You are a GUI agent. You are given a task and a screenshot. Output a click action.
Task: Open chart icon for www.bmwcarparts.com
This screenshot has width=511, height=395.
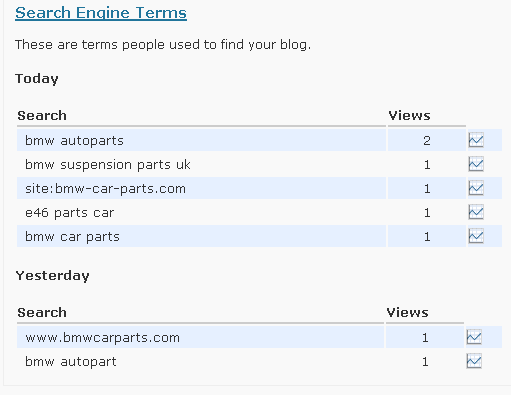coord(474,337)
